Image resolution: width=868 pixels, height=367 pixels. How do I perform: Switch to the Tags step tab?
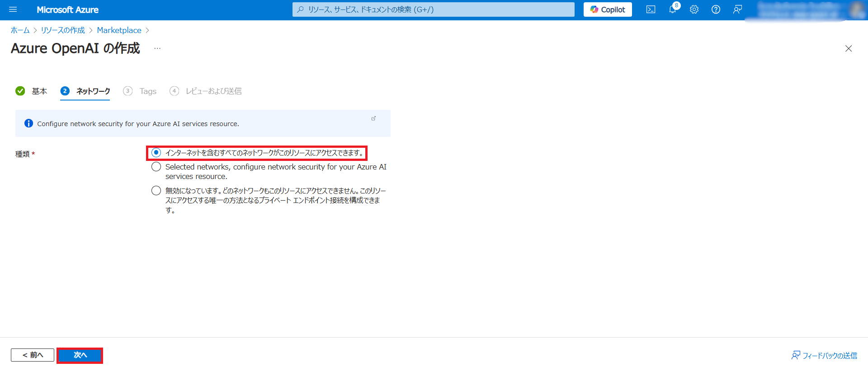pyautogui.click(x=140, y=91)
